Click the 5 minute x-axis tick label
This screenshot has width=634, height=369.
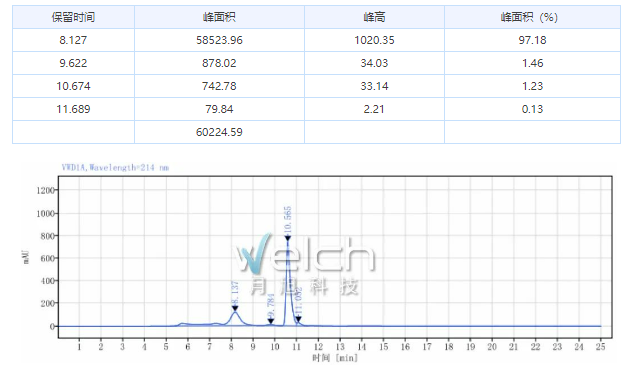coord(166,347)
